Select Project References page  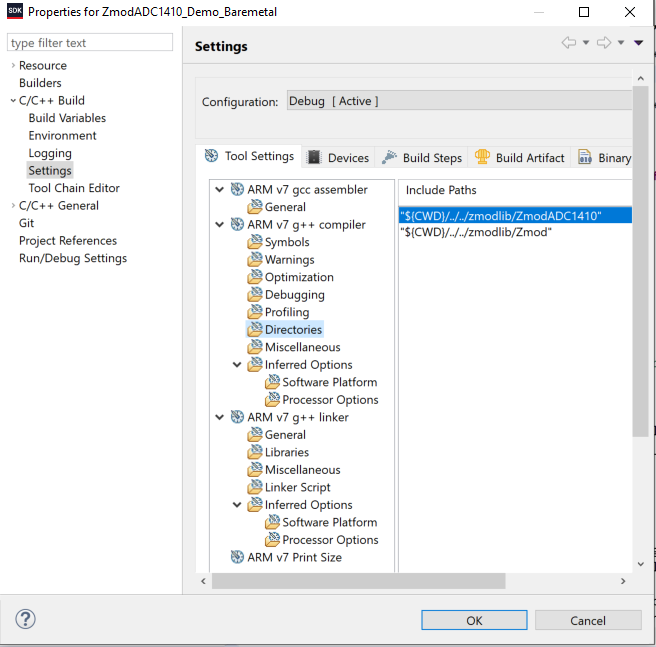(68, 241)
